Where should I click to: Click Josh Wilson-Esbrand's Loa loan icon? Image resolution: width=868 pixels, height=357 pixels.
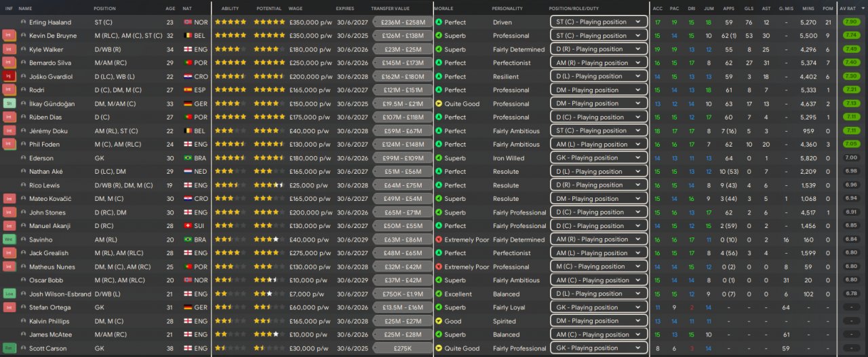(x=9, y=293)
